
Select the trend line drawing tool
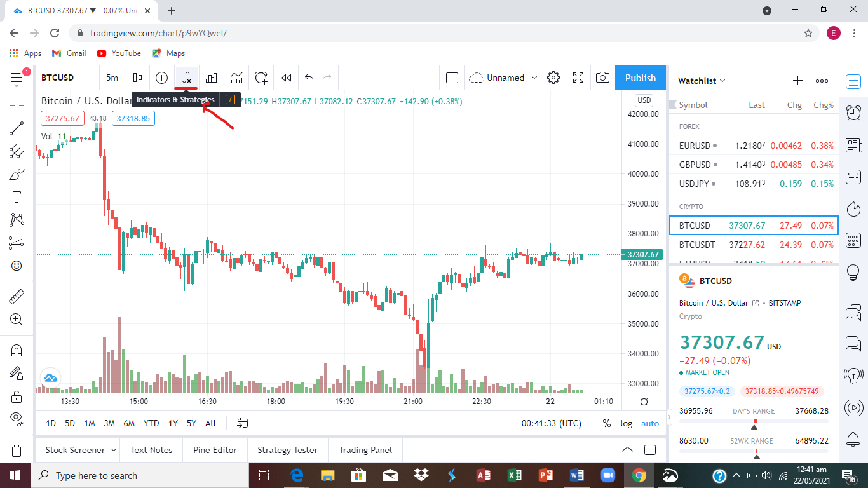tap(17, 128)
